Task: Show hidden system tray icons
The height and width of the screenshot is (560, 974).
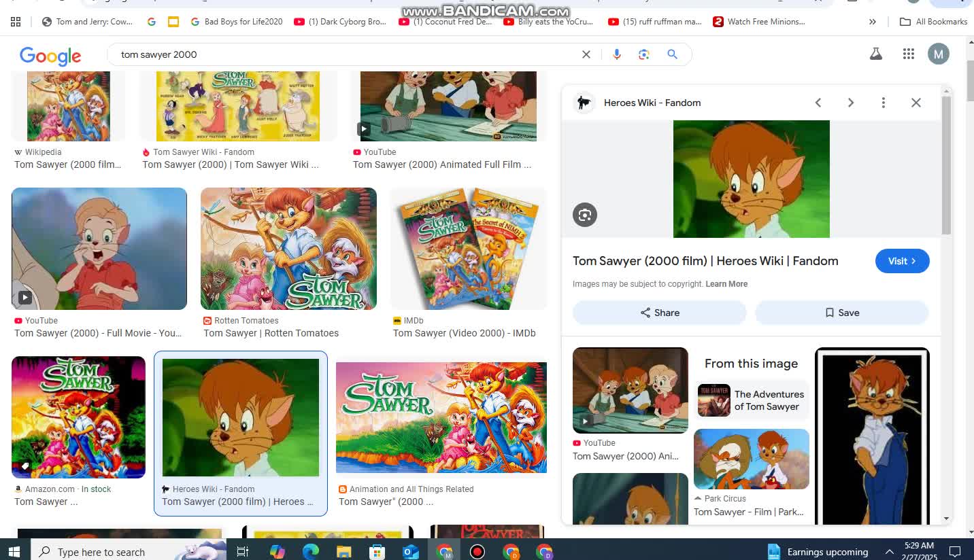Action: (x=889, y=551)
